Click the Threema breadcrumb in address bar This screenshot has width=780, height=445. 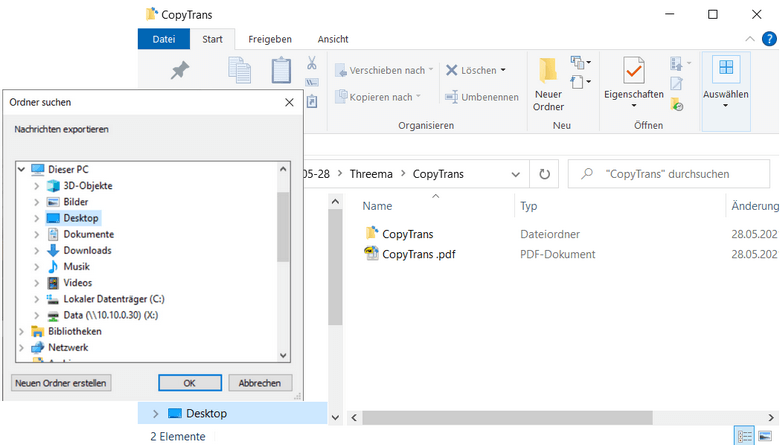[371, 174]
